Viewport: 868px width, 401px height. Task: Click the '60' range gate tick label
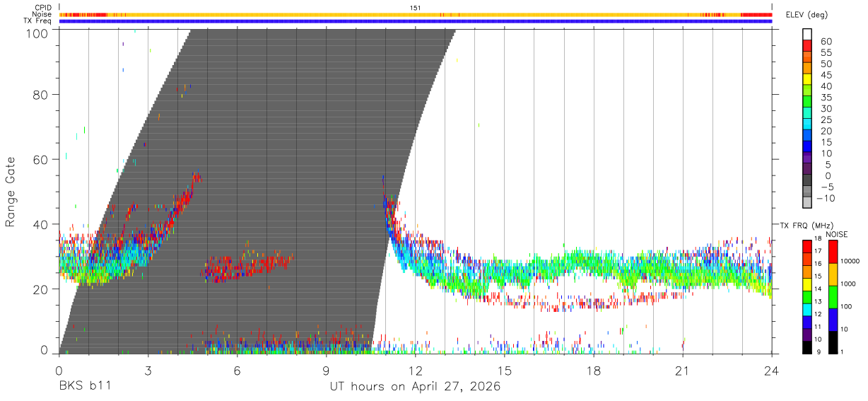pos(40,159)
